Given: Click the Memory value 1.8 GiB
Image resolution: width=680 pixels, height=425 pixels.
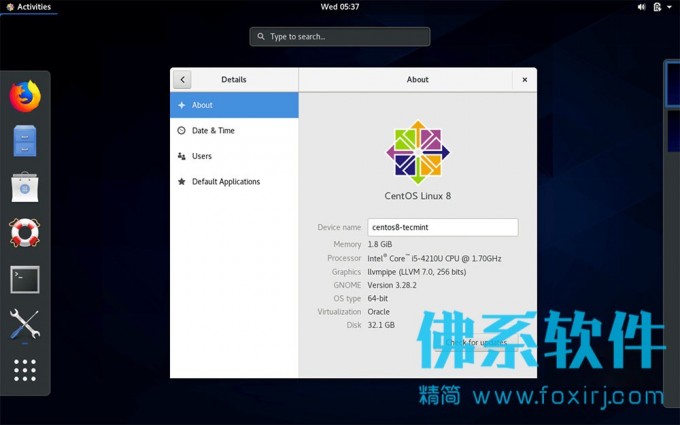Looking at the screenshot, I should click(x=380, y=245).
